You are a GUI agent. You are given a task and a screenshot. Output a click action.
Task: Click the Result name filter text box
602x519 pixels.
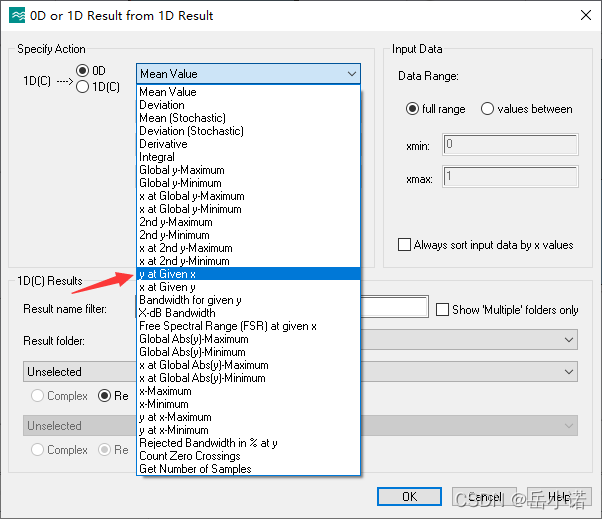[x=395, y=306]
